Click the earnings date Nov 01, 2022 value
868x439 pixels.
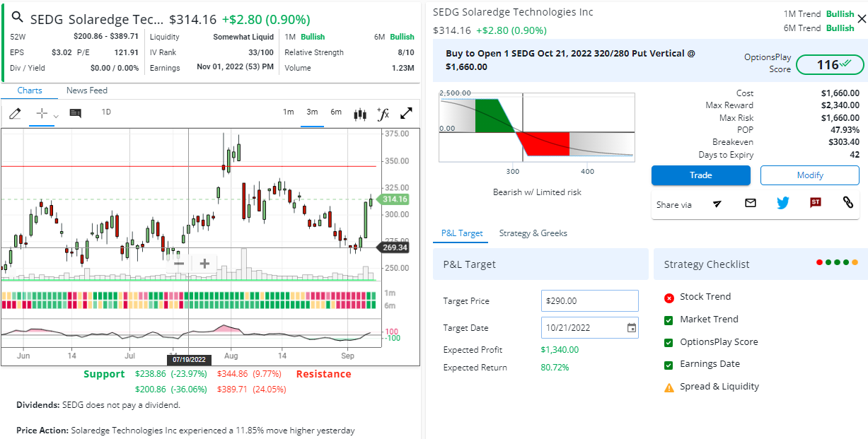point(236,68)
